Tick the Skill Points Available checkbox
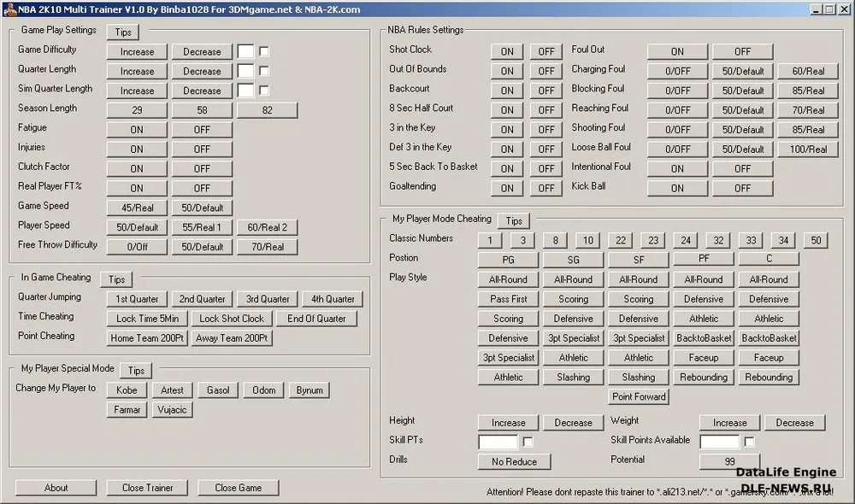Image resolution: width=855 pixels, height=504 pixels. click(x=750, y=442)
